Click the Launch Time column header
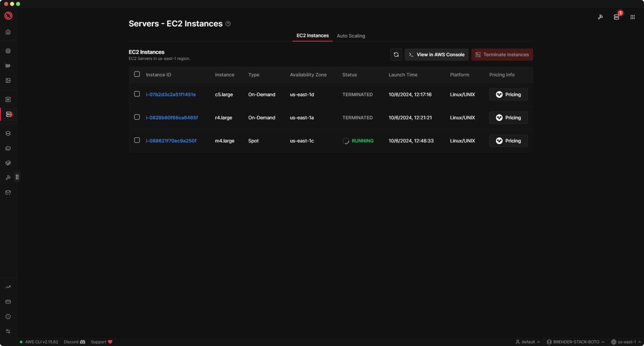The image size is (644, 346). (403, 75)
